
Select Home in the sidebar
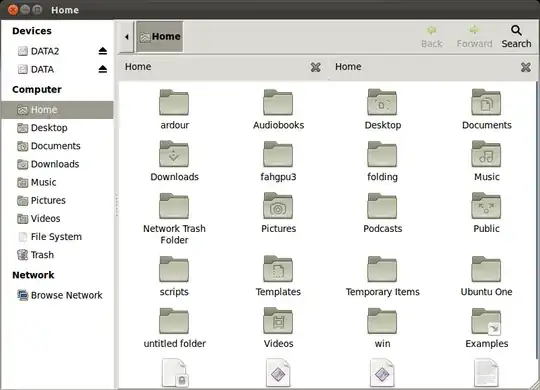[x=57, y=110]
